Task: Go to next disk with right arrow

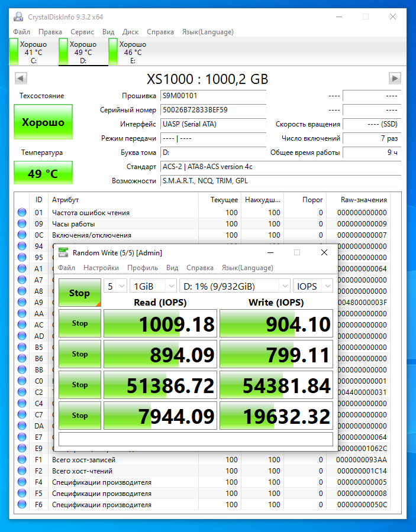Action: pyautogui.click(x=395, y=79)
